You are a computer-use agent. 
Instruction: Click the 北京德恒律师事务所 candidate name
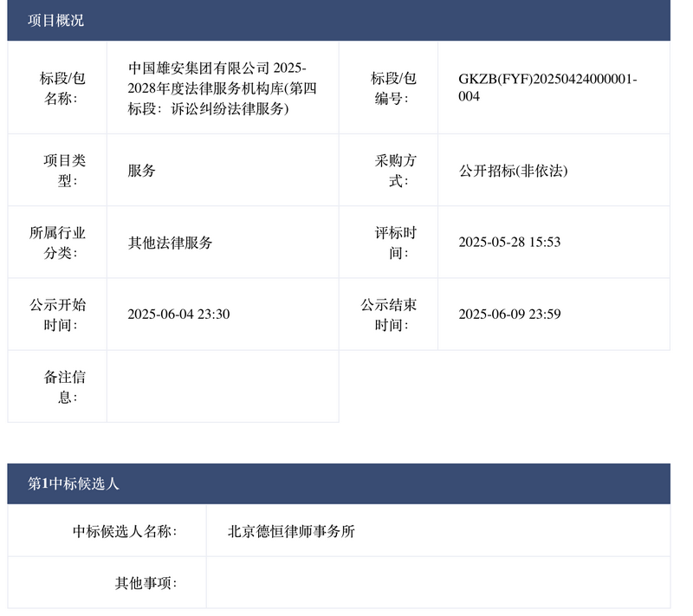[x=291, y=531]
